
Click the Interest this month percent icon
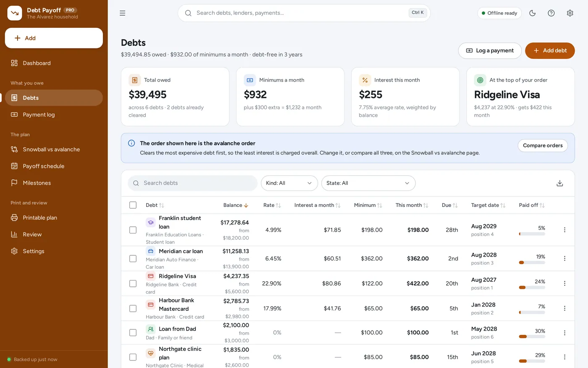pyautogui.click(x=365, y=80)
